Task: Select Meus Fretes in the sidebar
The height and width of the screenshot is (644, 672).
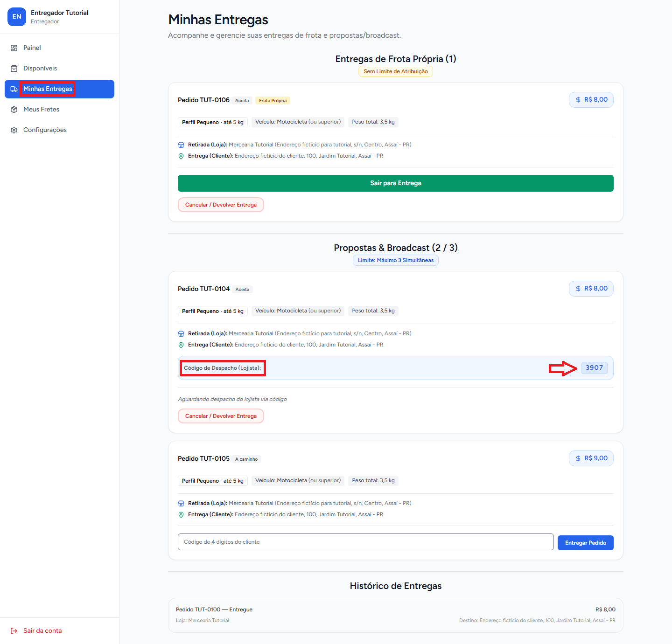Action: click(59, 110)
